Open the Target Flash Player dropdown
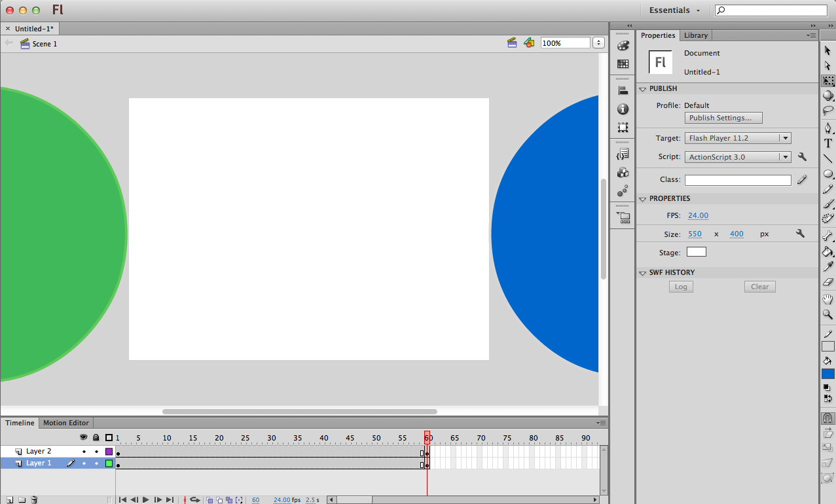 (x=738, y=138)
